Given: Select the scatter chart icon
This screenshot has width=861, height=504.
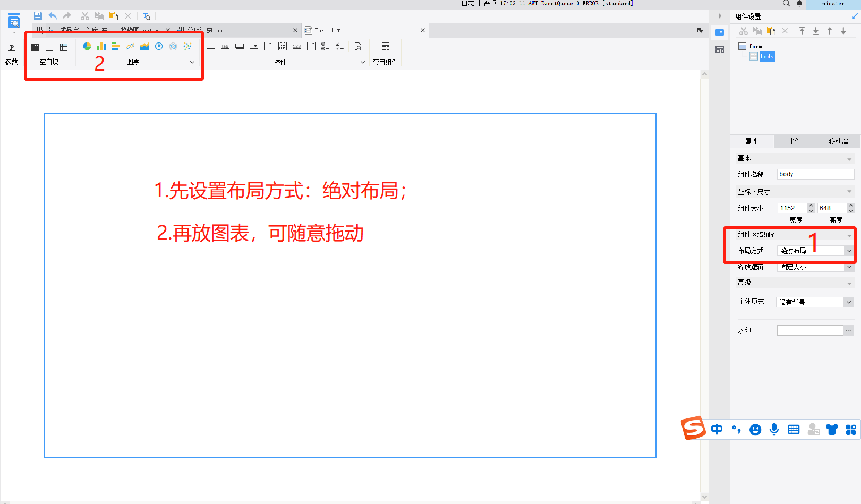Looking at the screenshot, I should pos(187,47).
